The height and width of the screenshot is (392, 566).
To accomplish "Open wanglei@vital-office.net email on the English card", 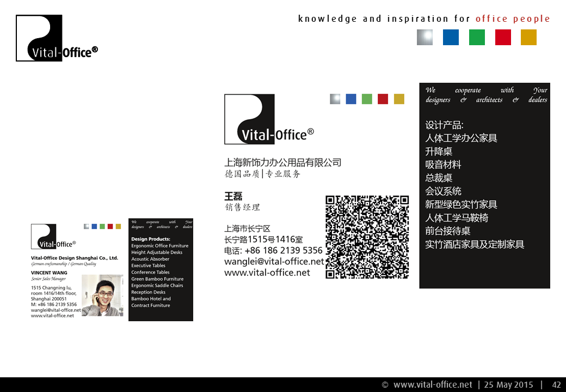I will pyautogui.click(x=56, y=310).
